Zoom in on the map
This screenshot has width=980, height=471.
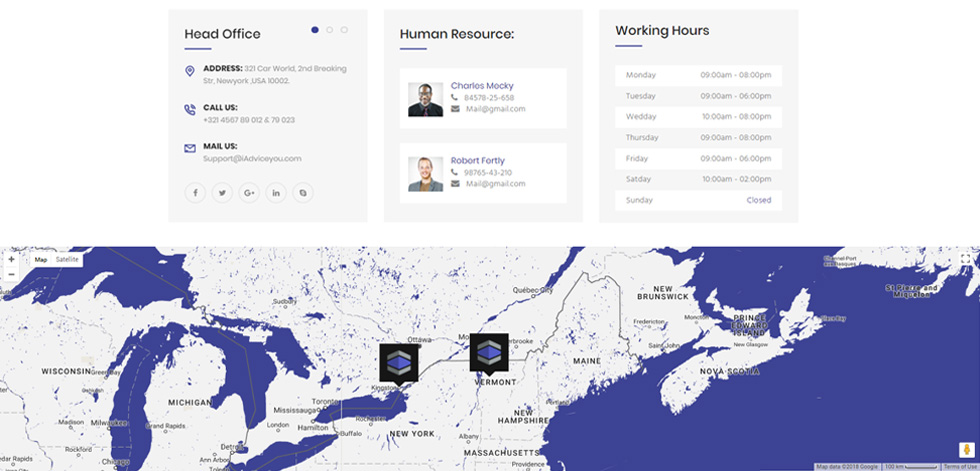(11, 259)
